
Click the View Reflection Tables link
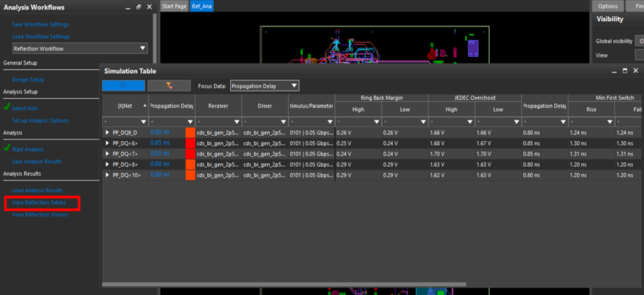(x=39, y=202)
